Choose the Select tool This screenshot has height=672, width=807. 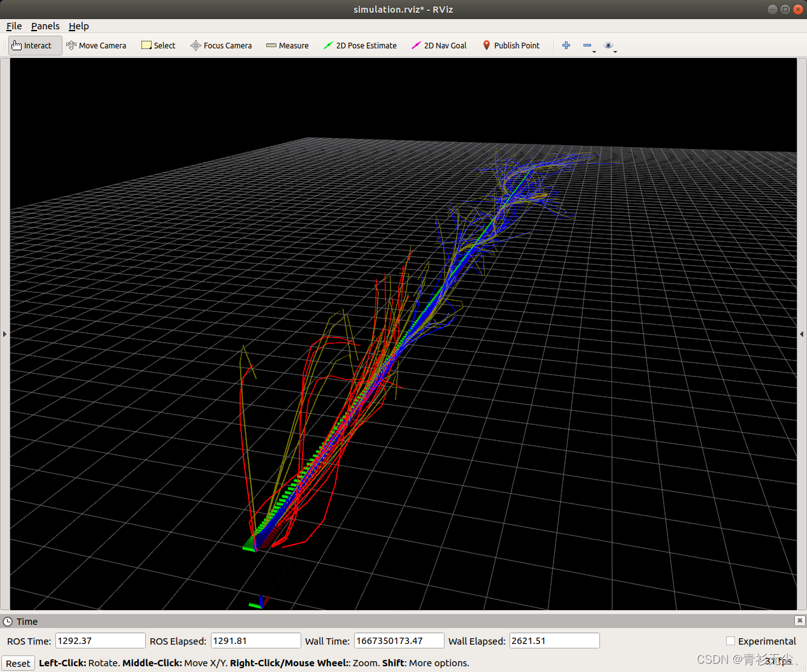[158, 45]
